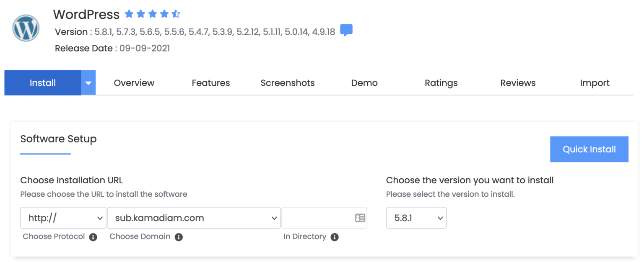Open the sub.kamadiam.com domain dropdown

click(193, 218)
